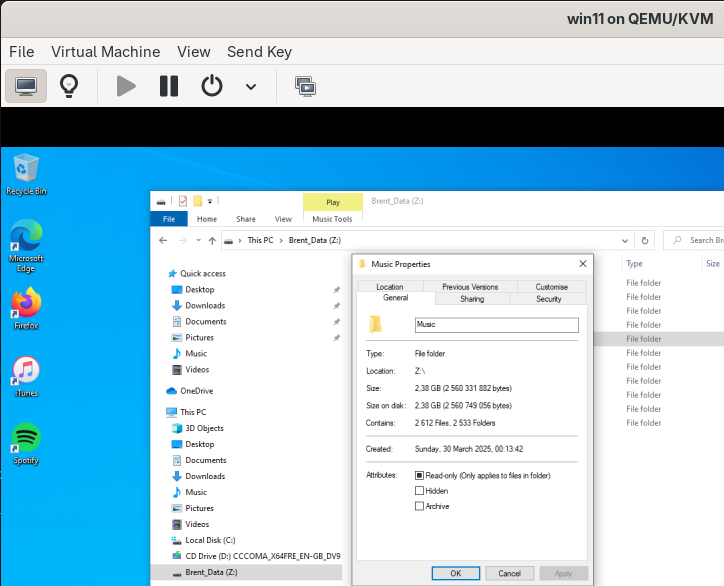This screenshot has height=586, width=724.
Task: Toggle the Read-only attribute checkbox
Action: coord(419,475)
